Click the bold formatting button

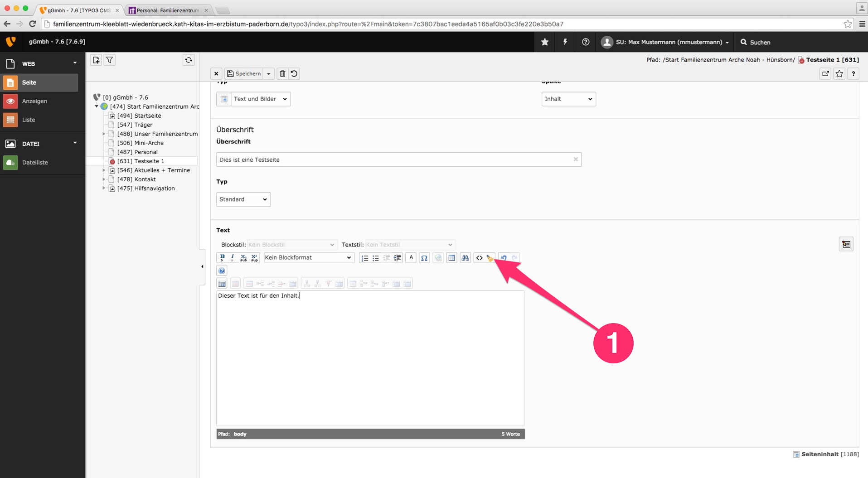click(x=222, y=257)
